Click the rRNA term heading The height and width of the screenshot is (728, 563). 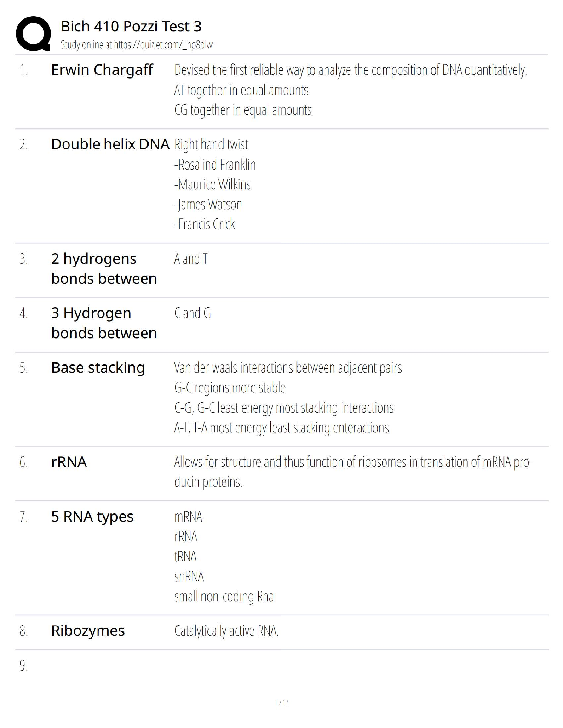click(69, 462)
